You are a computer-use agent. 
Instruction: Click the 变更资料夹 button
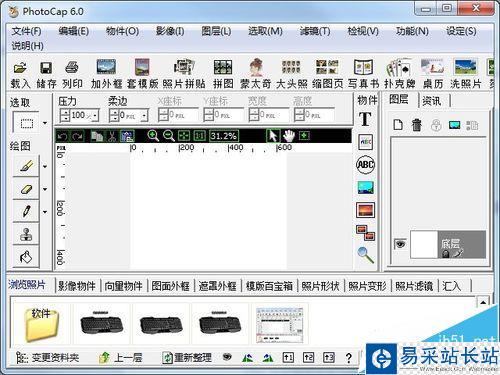click(48, 358)
